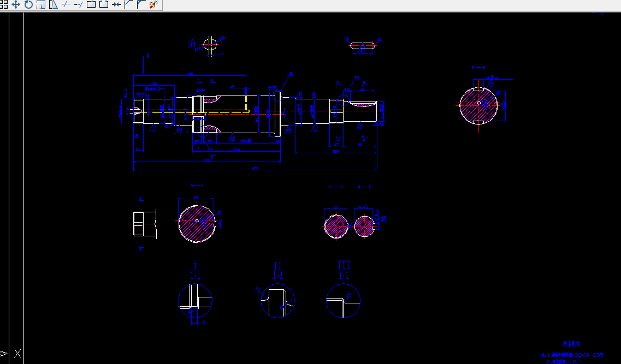This screenshot has height=364, width=621.
Task: Click the B—B section label
Action: point(478,68)
